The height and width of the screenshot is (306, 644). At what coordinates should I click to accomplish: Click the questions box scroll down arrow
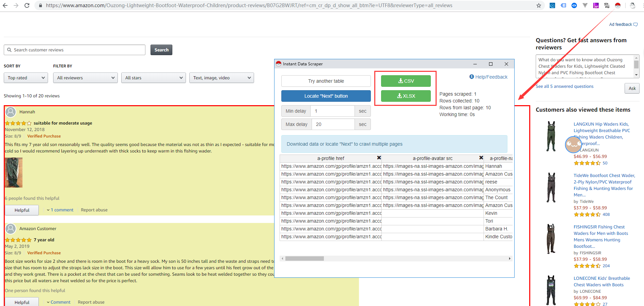coord(636,75)
